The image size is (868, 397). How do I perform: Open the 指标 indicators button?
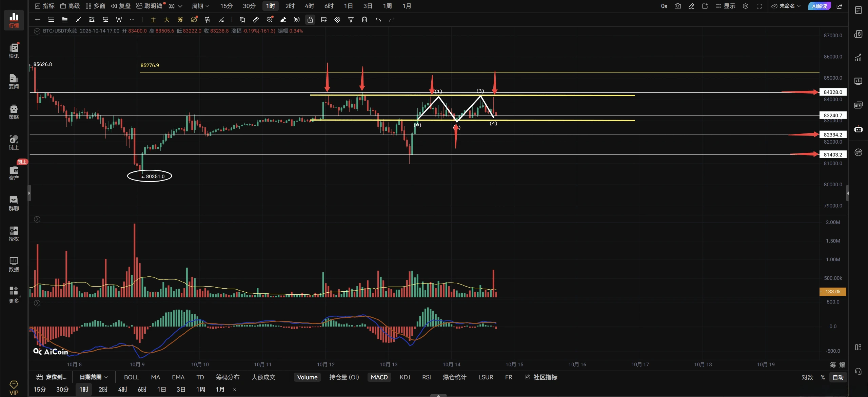tap(45, 6)
